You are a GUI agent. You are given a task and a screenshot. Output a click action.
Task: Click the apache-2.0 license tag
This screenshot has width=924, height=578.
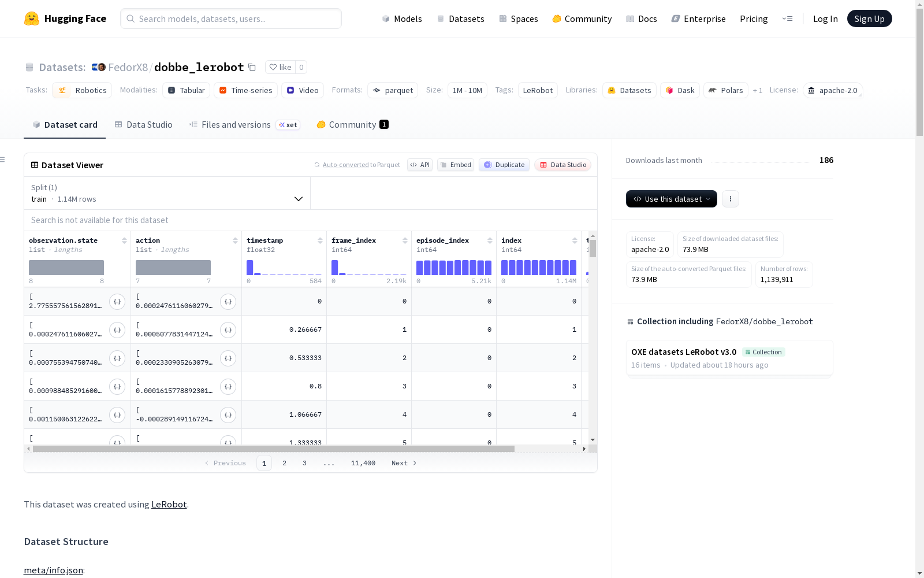click(833, 90)
